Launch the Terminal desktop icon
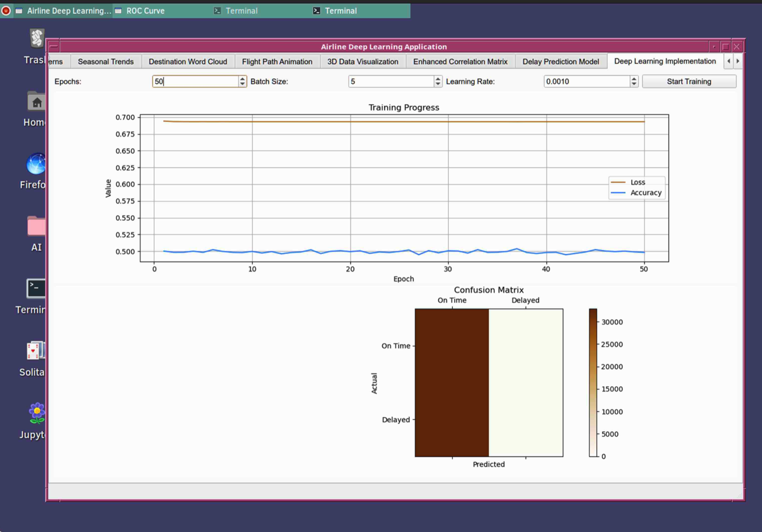This screenshot has height=532, width=762. coord(36,288)
